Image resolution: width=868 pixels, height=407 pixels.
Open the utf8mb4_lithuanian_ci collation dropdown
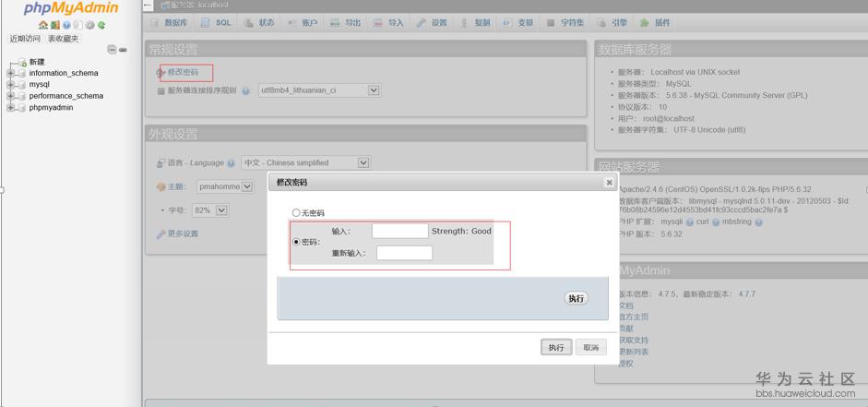pos(319,90)
